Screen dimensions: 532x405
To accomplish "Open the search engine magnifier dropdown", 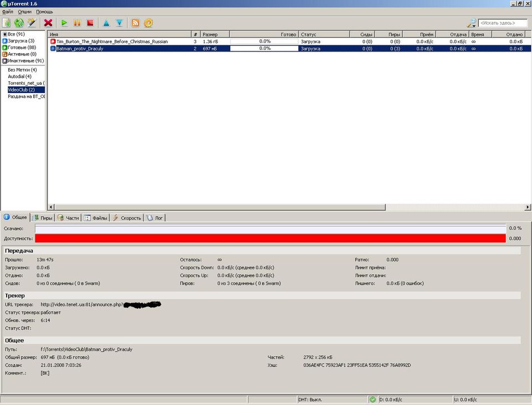I will click(x=472, y=23).
